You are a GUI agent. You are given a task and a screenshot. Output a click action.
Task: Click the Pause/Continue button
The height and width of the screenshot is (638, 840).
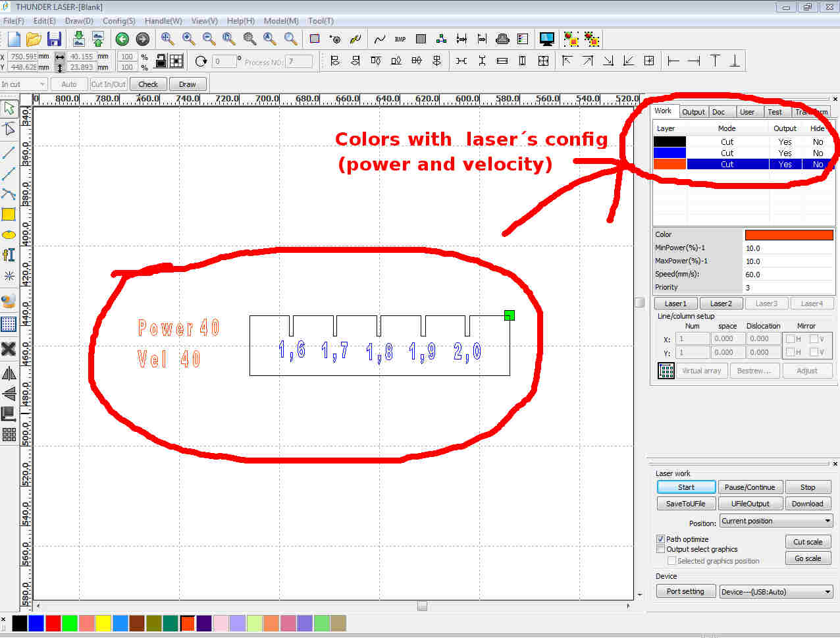[x=750, y=487]
